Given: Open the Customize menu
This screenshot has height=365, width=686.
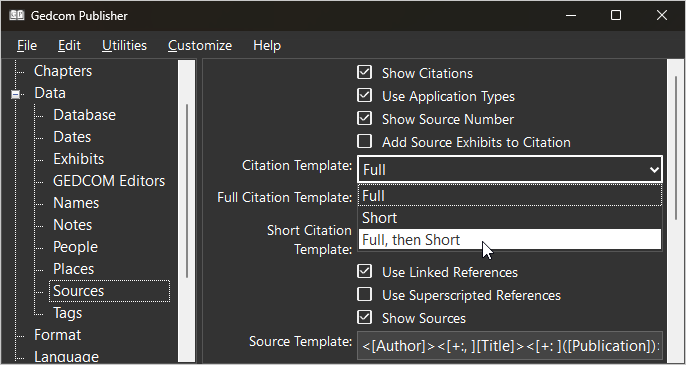Looking at the screenshot, I should click(x=200, y=46).
